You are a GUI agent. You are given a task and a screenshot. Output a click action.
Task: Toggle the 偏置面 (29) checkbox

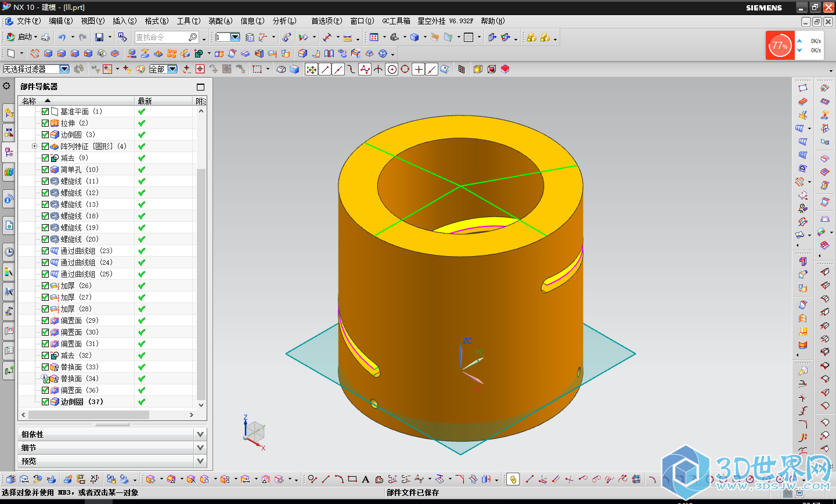coord(45,321)
